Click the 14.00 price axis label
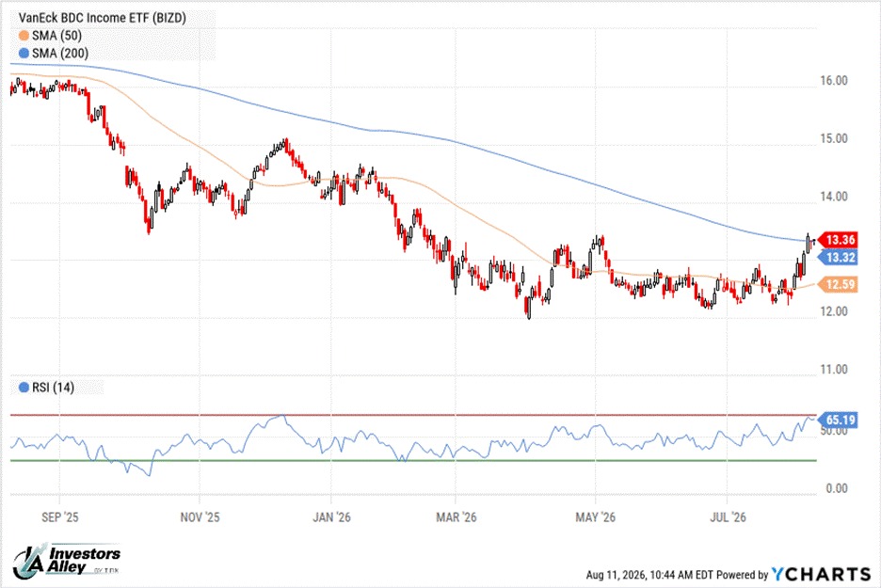 pyautogui.click(x=834, y=197)
